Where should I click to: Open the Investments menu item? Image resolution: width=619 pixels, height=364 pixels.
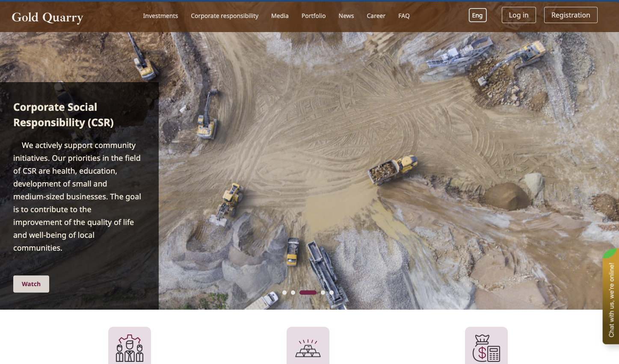point(160,16)
